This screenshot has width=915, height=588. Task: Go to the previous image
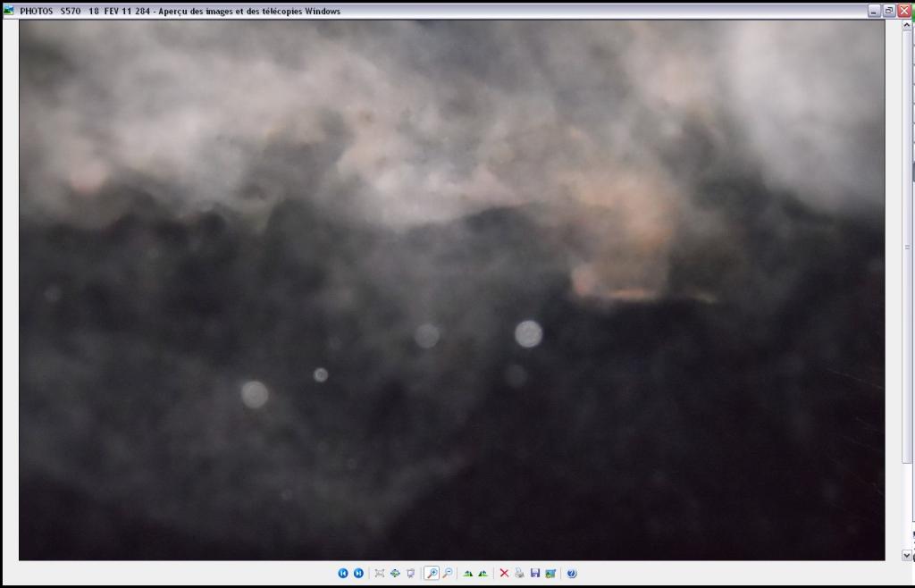point(343,574)
